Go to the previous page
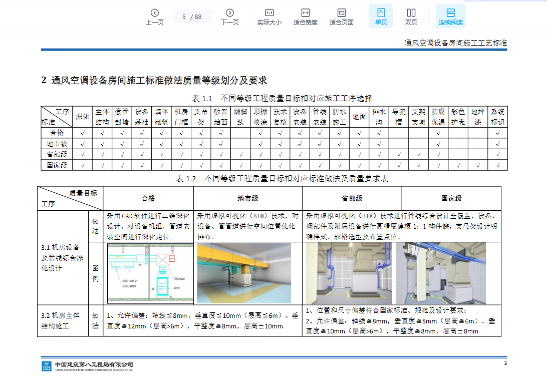Screen dimensions: 547x392 coord(155,17)
